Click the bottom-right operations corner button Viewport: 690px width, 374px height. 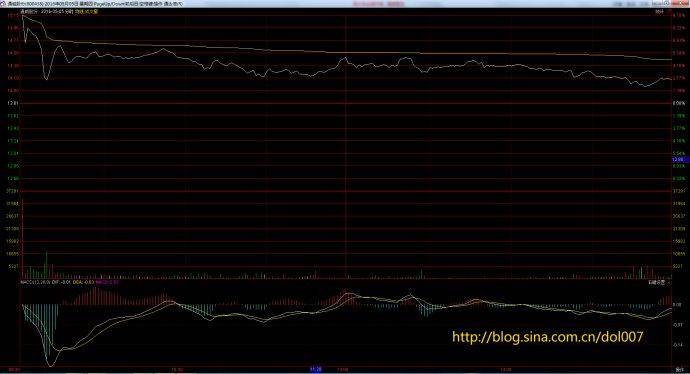[x=680, y=369]
